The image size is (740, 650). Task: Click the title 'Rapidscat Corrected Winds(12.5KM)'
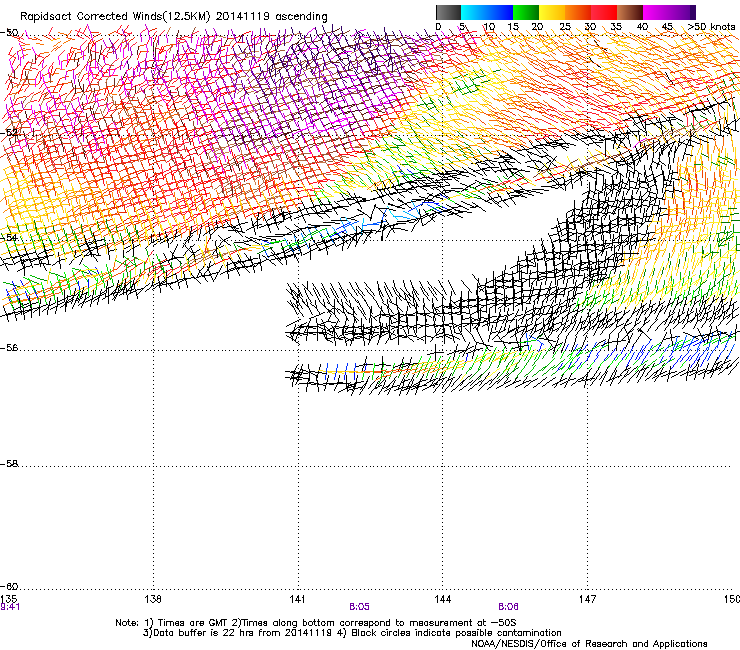pos(115,17)
